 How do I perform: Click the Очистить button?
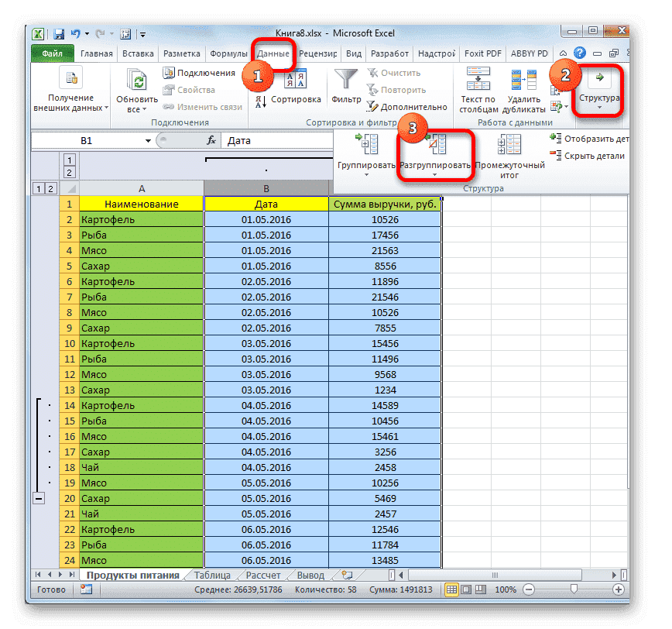397,72
